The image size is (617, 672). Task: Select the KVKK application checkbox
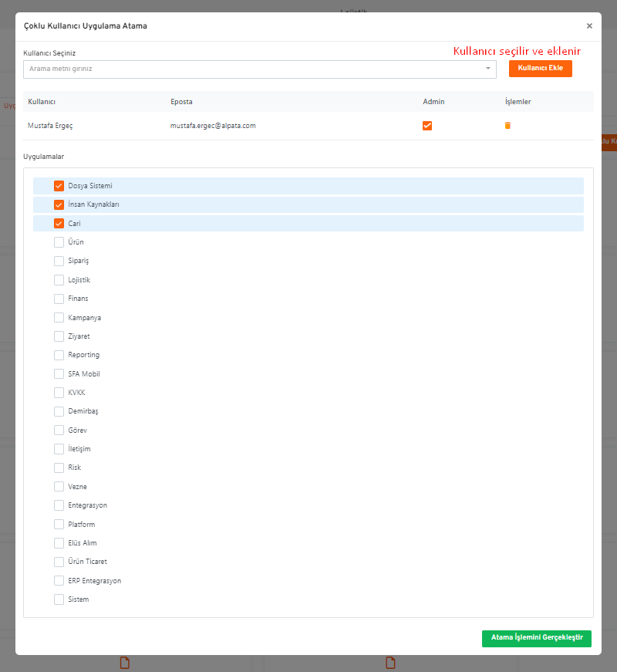point(59,393)
